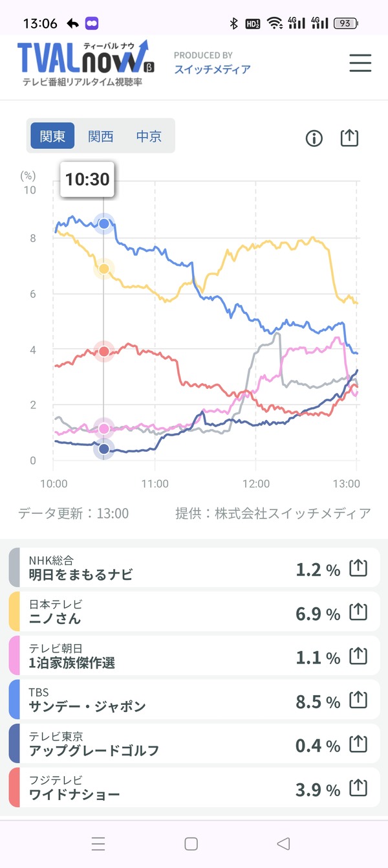Select the TBS blue data point at 10:30

(x=104, y=223)
